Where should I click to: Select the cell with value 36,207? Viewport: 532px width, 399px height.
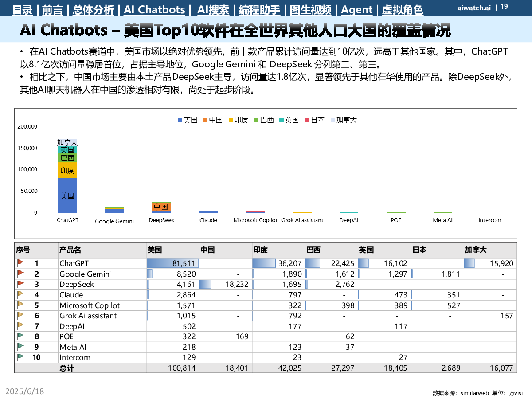click(x=278, y=263)
